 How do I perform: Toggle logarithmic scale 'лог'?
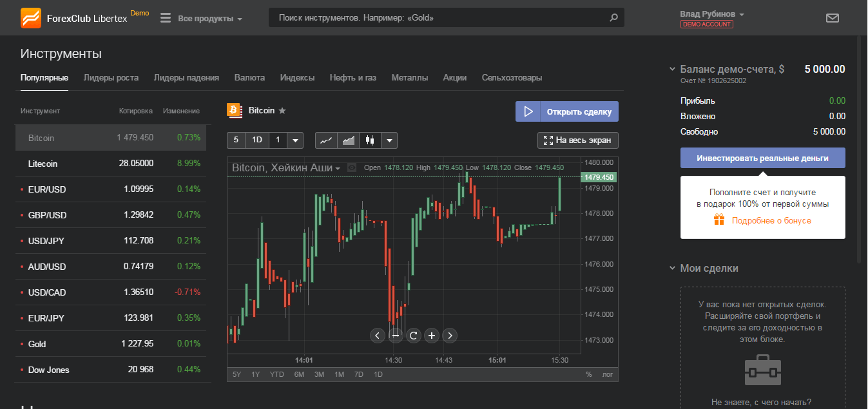(607, 374)
